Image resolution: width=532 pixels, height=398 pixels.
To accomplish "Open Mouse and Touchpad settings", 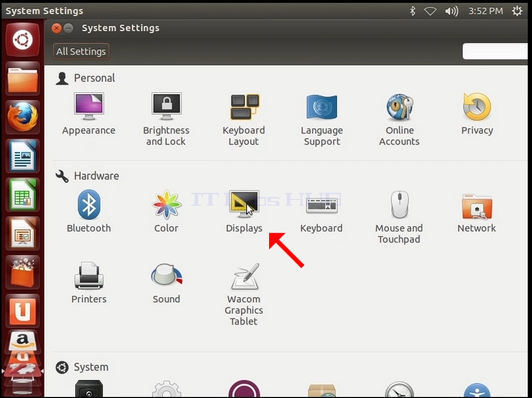I will (399, 217).
